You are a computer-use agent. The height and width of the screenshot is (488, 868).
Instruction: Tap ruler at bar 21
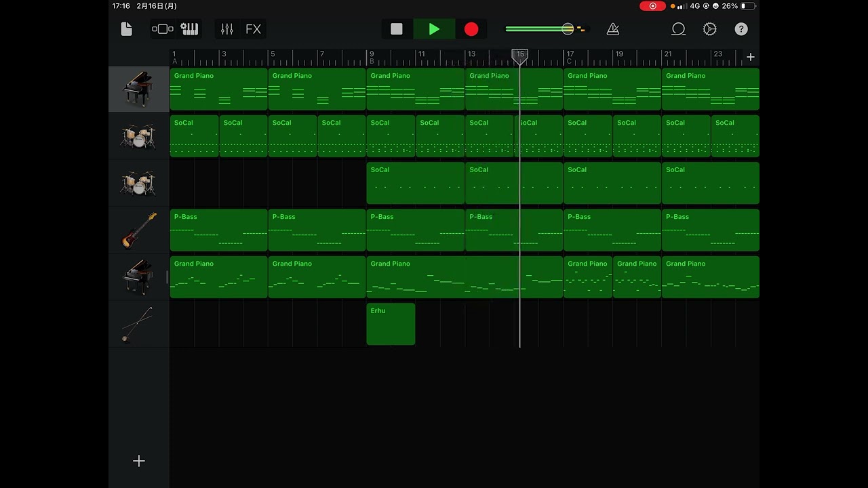668,54
